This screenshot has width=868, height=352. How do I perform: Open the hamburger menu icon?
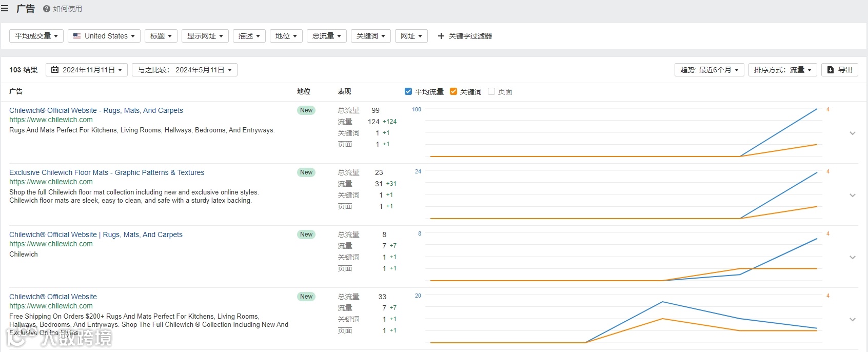tap(5, 9)
